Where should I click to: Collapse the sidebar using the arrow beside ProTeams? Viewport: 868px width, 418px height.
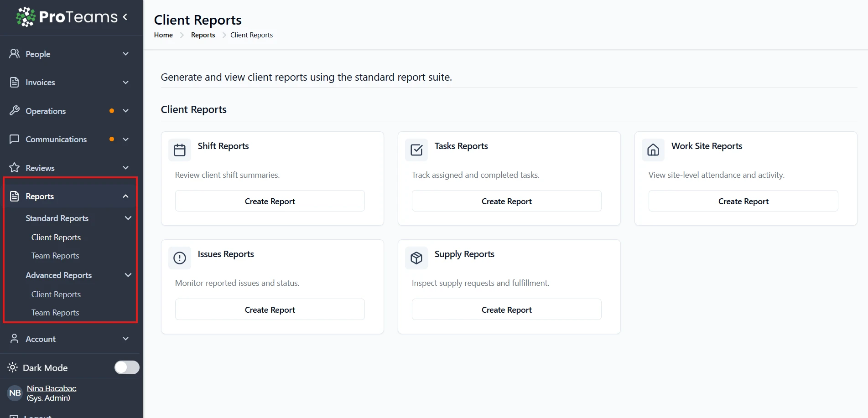[x=125, y=17]
